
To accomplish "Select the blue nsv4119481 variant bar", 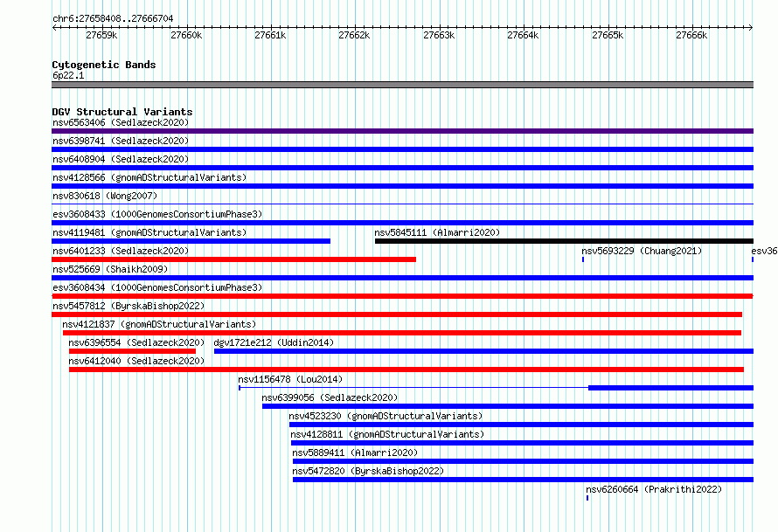I will pyautogui.click(x=191, y=241).
